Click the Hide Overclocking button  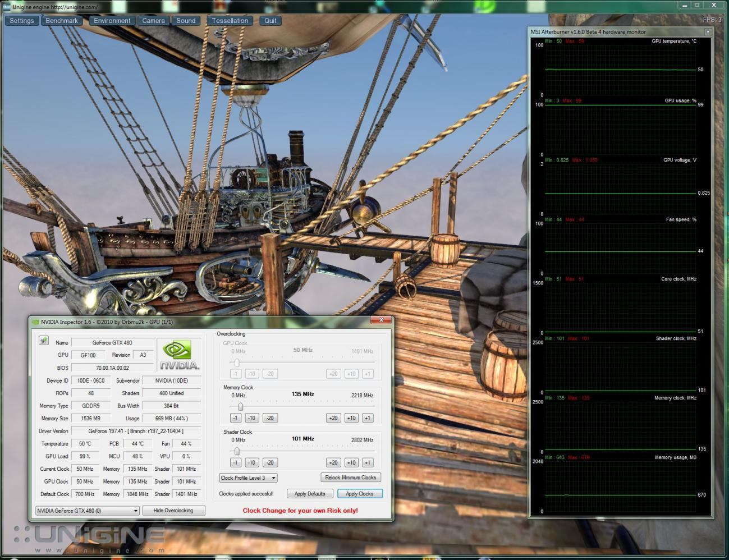173,511
